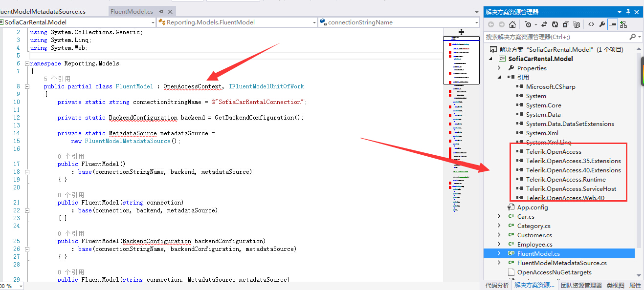Click the Refresh icon in Solution Explorer
The image size is (644, 290).
[x=555, y=24]
